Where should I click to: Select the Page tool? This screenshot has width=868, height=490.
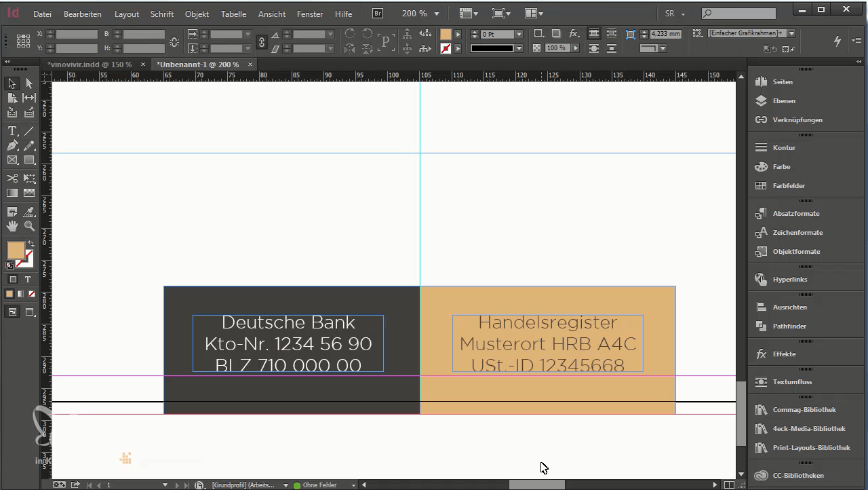pyautogui.click(x=12, y=98)
